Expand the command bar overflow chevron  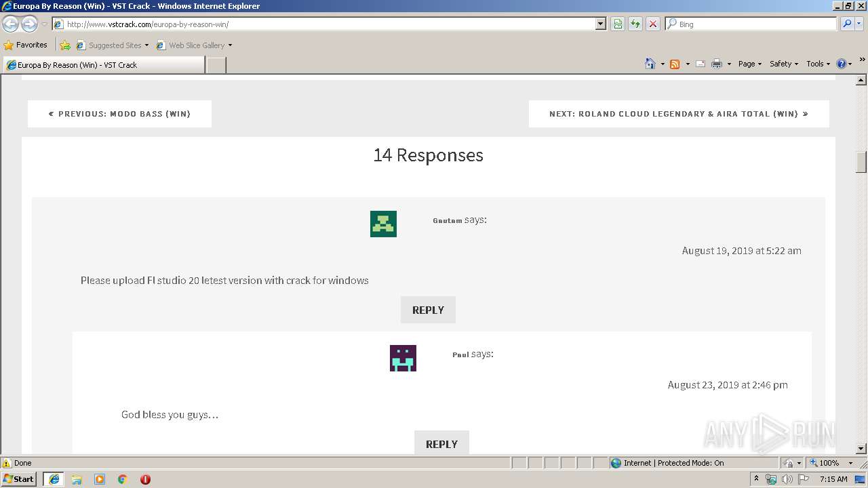(x=862, y=60)
